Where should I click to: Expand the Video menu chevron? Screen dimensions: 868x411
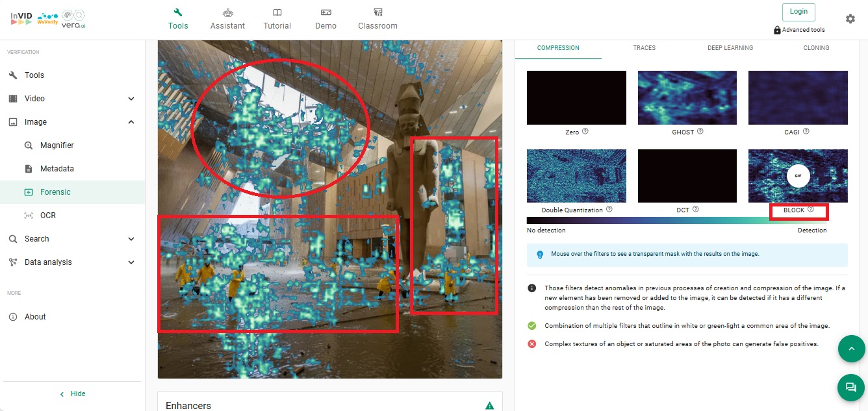click(131, 99)
